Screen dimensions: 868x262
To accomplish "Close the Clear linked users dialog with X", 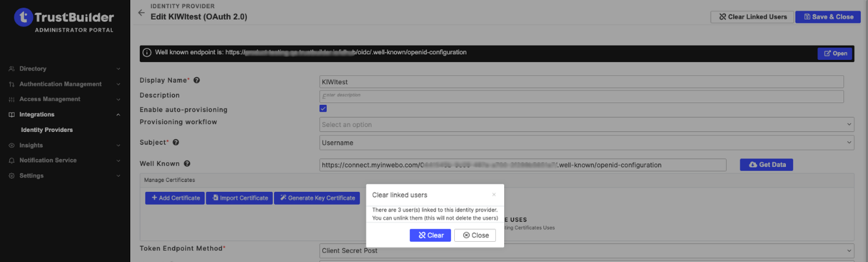I will tap(494, 194).
